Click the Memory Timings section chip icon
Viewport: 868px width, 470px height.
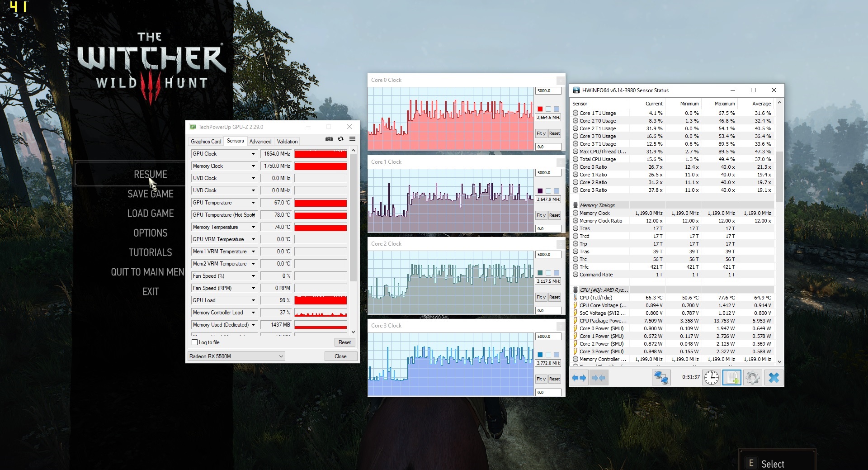pyautogui.click(x=576, y=205)
